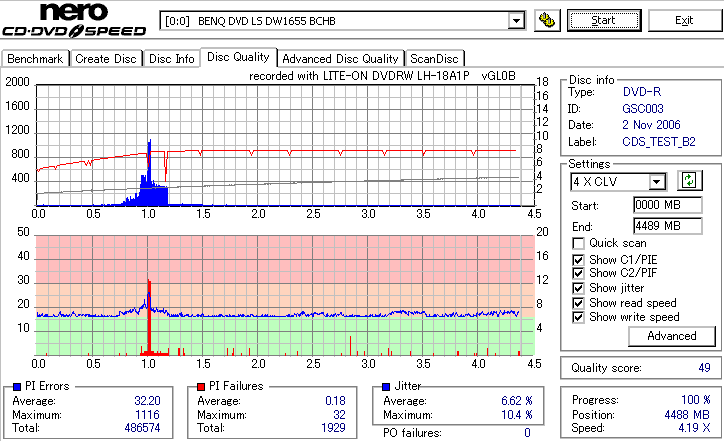Click the Speed value 4.19 X
The height and width of the screenshot is (441, 724).
(694, 428)
